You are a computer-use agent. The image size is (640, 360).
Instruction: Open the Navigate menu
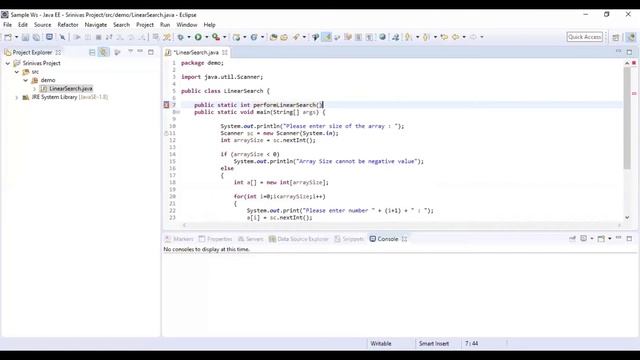pyautogui.click(x=96, y=25)
